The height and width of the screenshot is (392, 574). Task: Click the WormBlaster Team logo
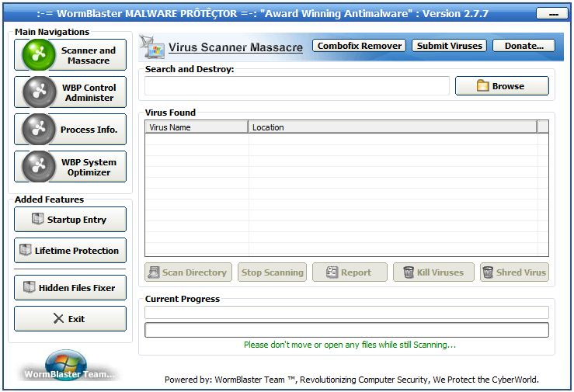(x=67, y=366)
